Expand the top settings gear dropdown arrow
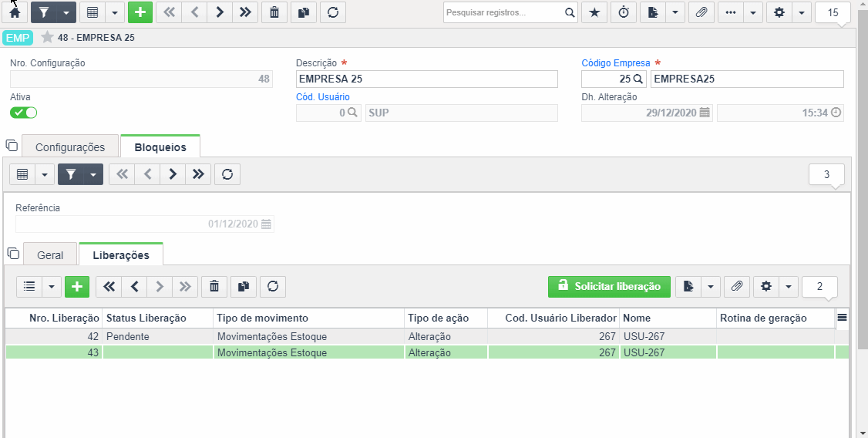The width and height of the screenshot is (868, 438). tap(802, 12)
